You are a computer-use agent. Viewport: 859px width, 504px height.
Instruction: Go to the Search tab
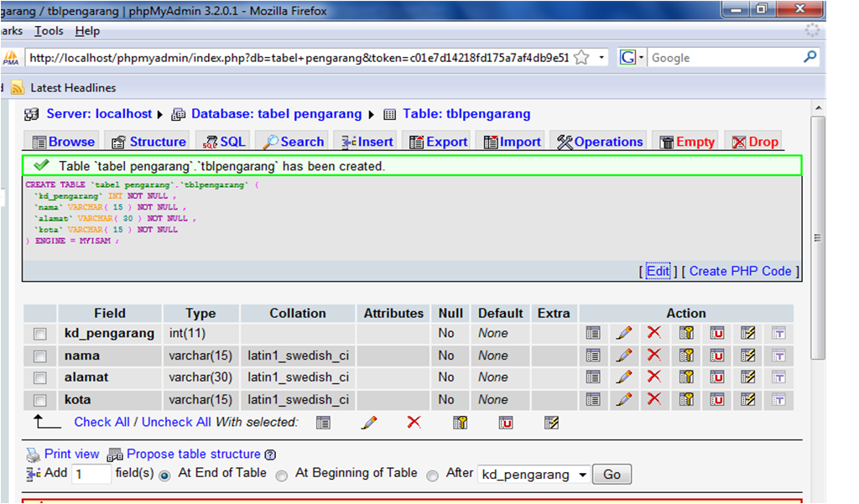point(293,142)
